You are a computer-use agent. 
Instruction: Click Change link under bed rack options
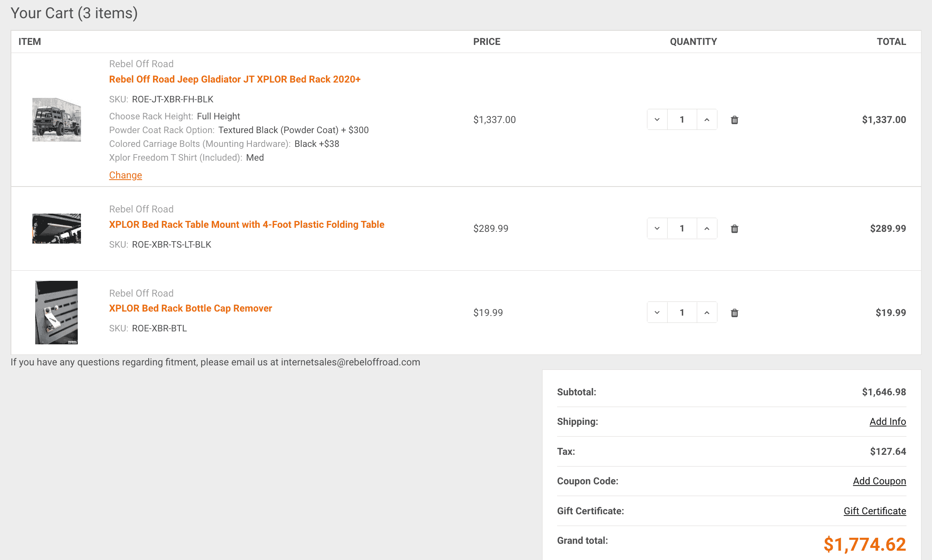(126, 175)
